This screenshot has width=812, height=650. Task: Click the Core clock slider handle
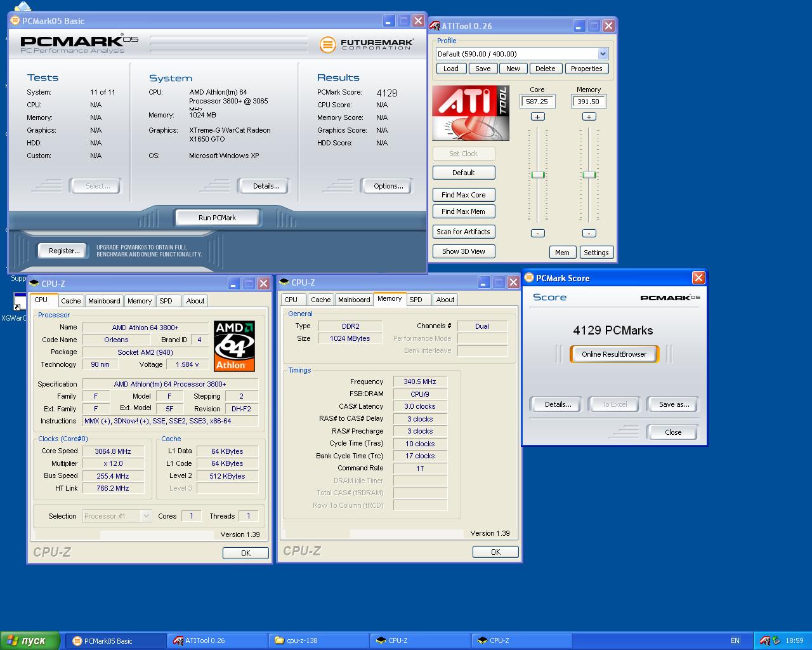pyautogui.click(x=538, y=175)
